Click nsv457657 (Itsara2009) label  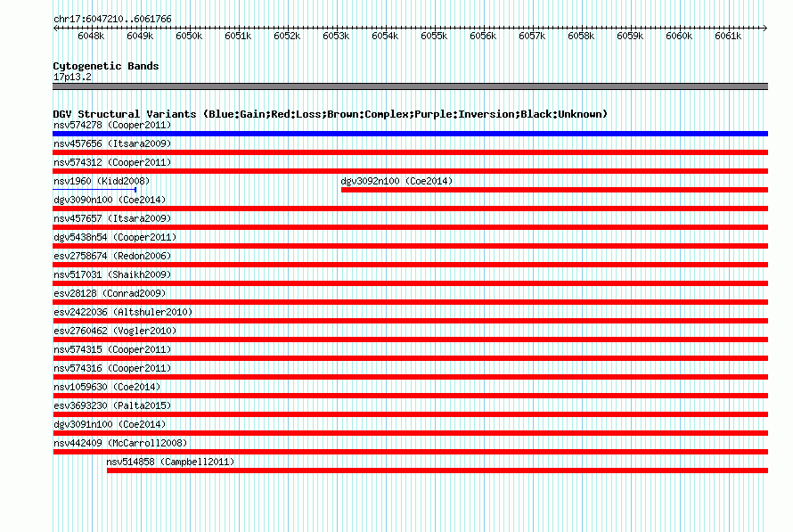coord(112,218)
